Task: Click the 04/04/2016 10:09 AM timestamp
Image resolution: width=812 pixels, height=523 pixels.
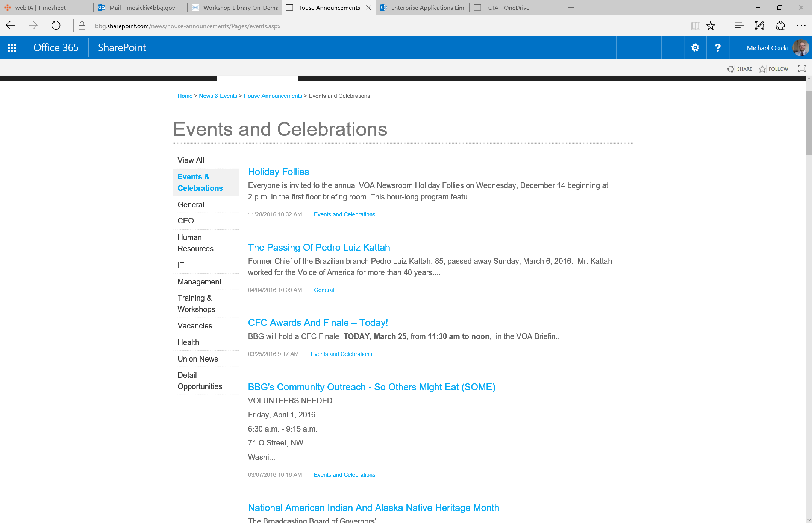Action: pyautogui.click(x=275, y=290)
